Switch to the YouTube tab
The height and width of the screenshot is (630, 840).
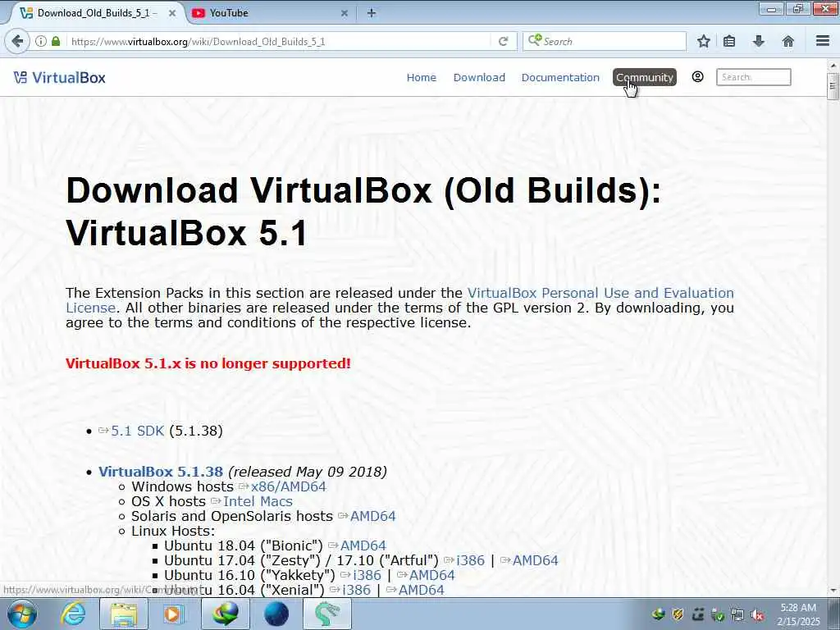coord(271,13)
